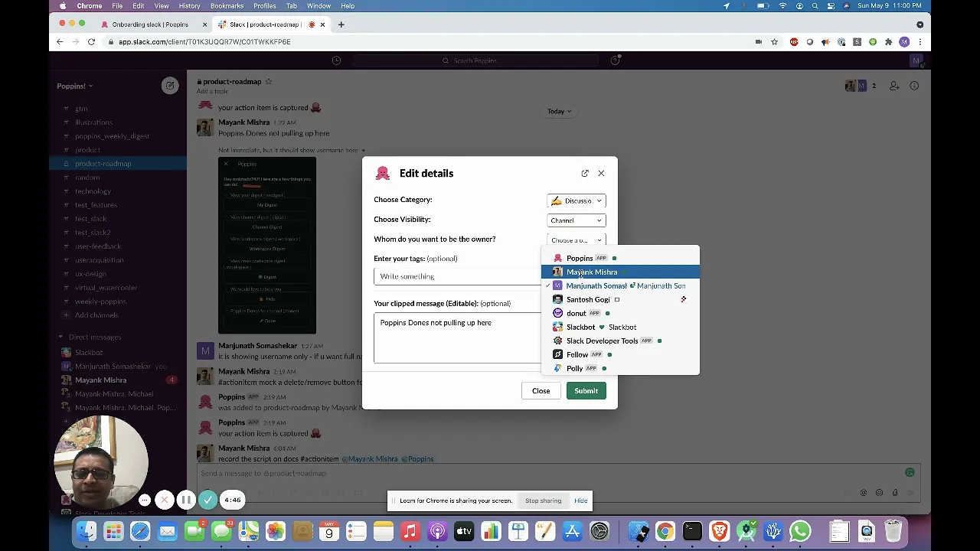Select Polly app option
The image size is (980, 551).
(620, 368)
